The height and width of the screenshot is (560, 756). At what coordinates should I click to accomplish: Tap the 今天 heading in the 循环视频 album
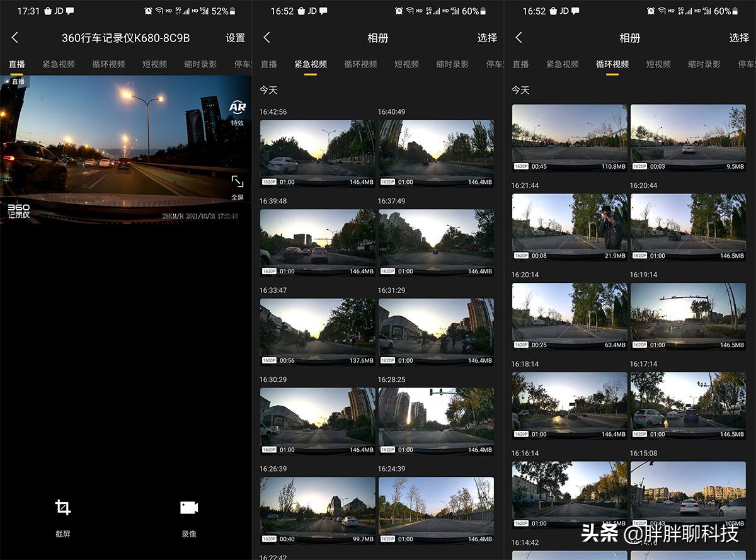(x=520, y=90)
